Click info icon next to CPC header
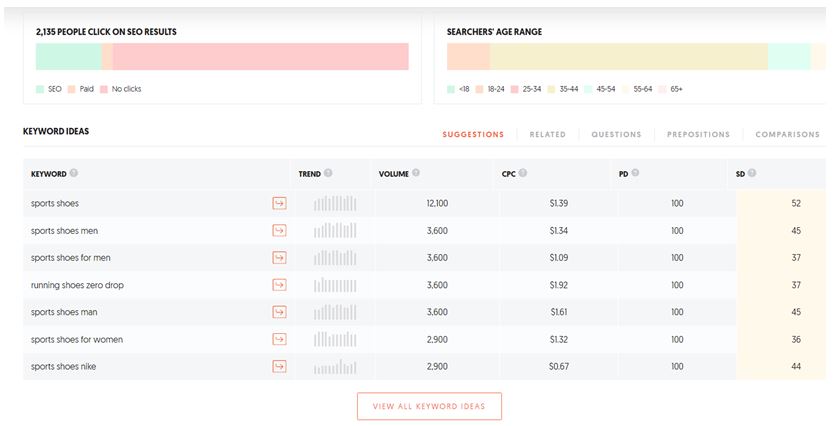 [523, 173]
